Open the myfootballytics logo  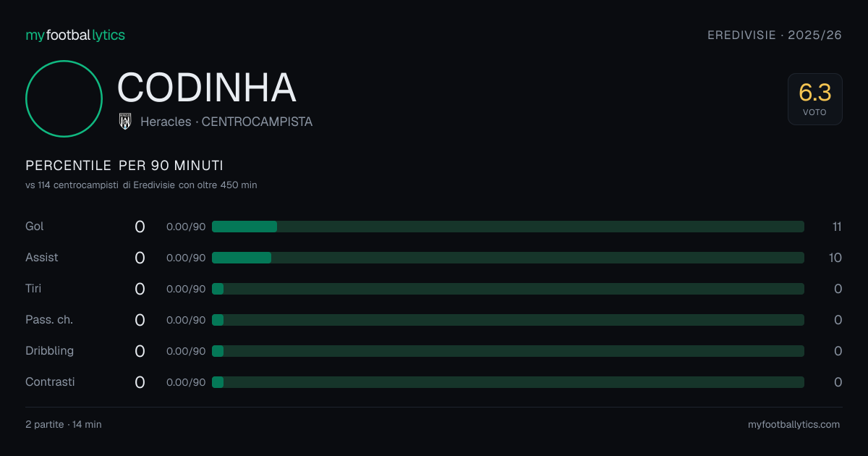click(75, 35)
